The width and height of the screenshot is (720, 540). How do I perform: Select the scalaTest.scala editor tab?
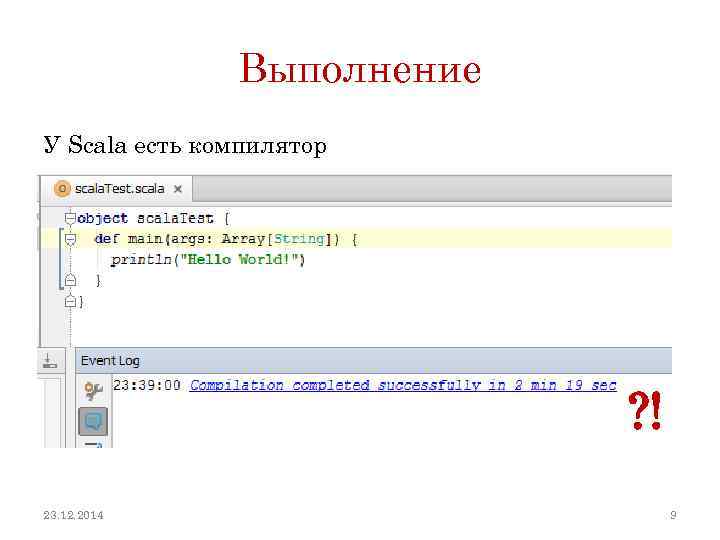point(117,189)
